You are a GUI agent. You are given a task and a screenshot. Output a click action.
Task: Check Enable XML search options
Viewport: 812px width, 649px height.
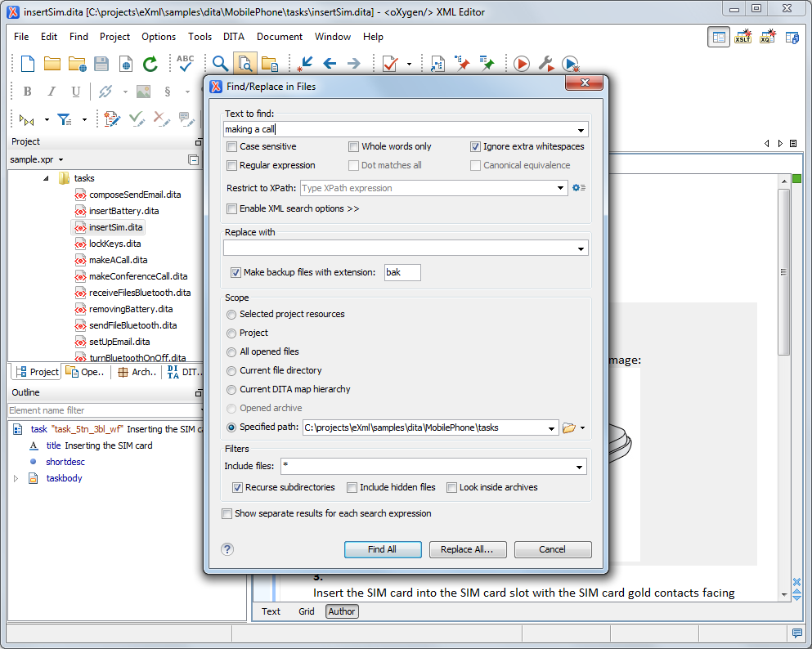(x=232, y=208)
